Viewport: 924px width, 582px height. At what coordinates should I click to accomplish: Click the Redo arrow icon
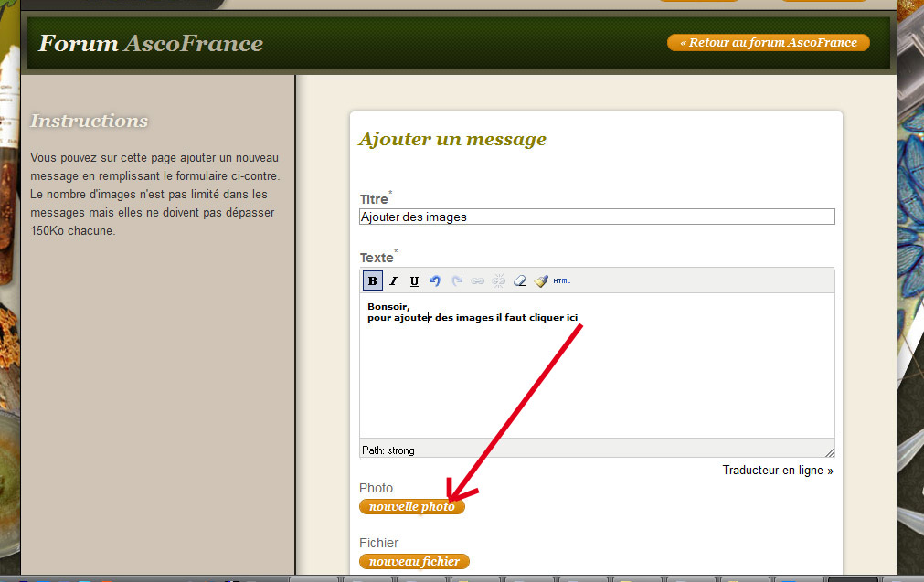point(457,281)
